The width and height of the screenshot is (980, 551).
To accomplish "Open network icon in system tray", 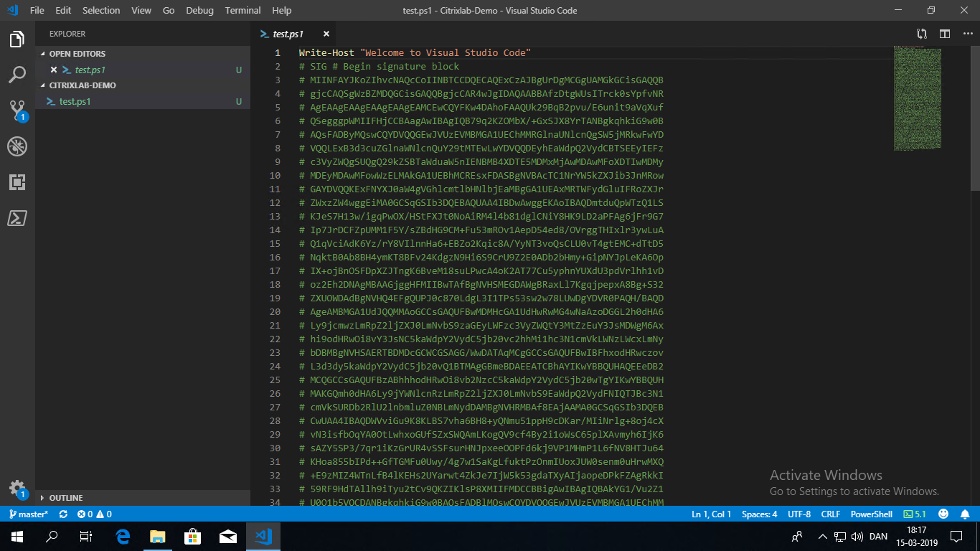I will (840, 536).
